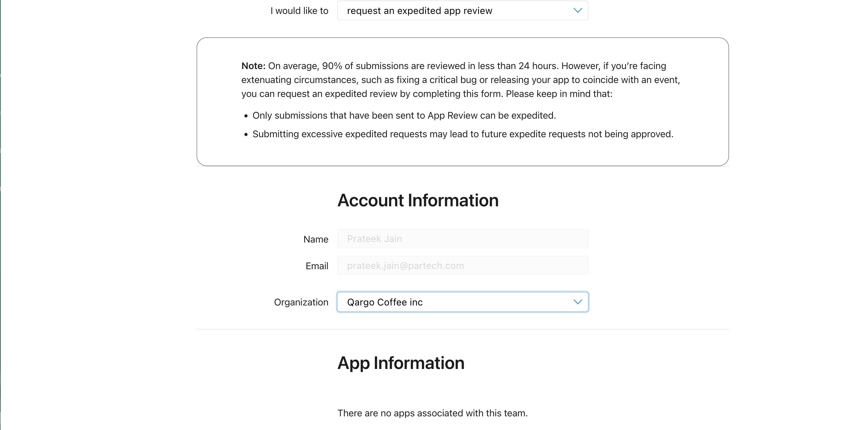Click the Name field label
The width and height of the screenshot is (868, 430).
[316, 239]
